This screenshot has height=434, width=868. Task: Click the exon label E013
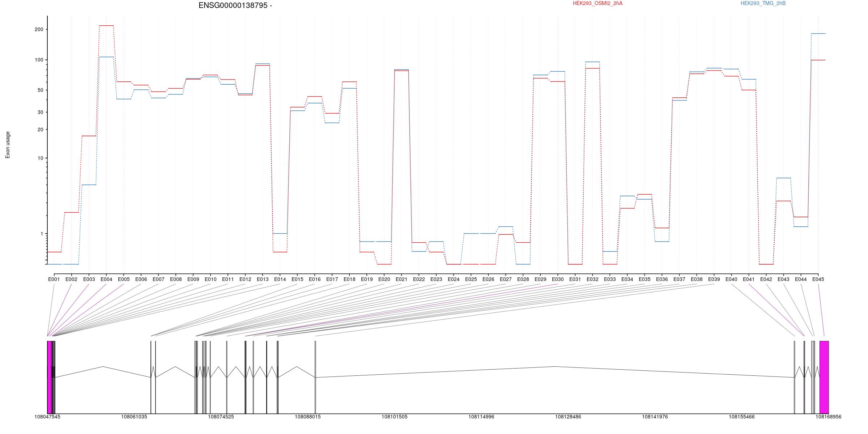pos(263,279)
